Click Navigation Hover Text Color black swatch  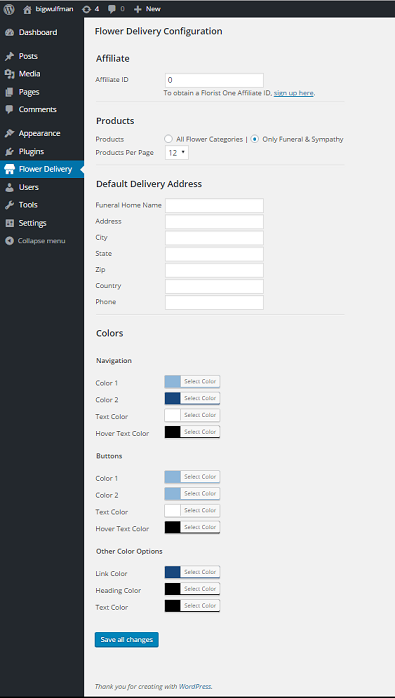tap(173, 432)
